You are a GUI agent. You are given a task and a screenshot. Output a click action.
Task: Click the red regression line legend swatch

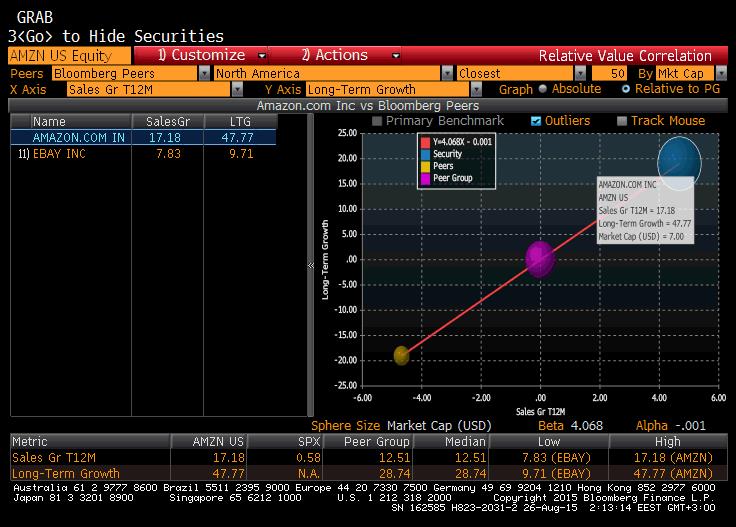coord(424,142)
